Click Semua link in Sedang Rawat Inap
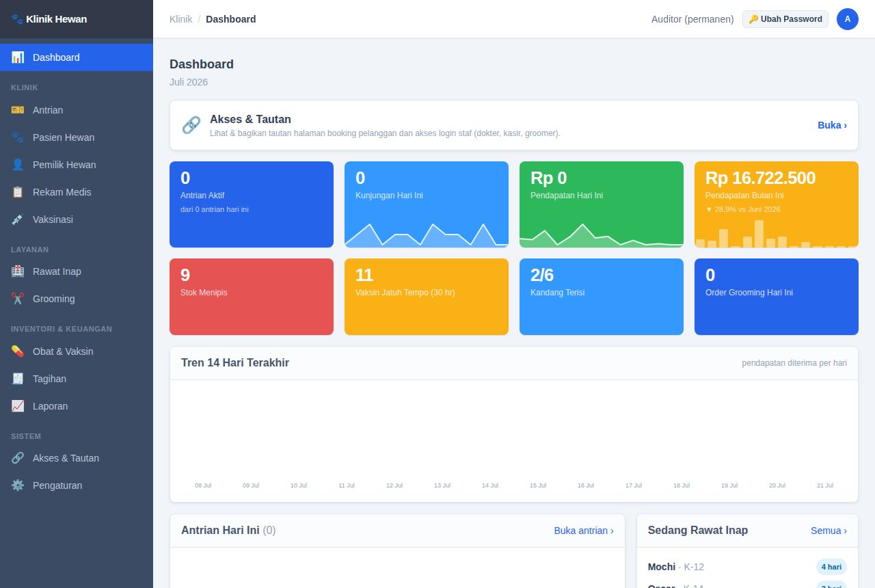 point(829,531)
